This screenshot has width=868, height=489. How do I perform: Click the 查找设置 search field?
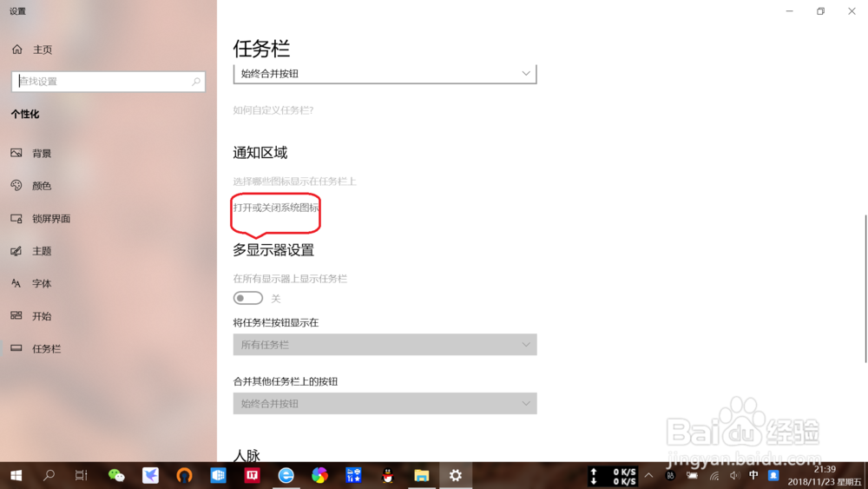point(108,82)
